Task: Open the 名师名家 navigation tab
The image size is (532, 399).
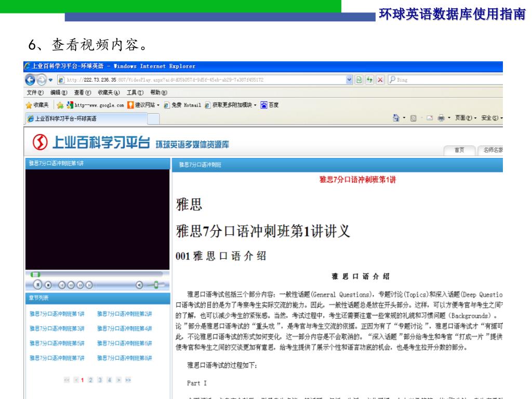Action: click(490, 150)
